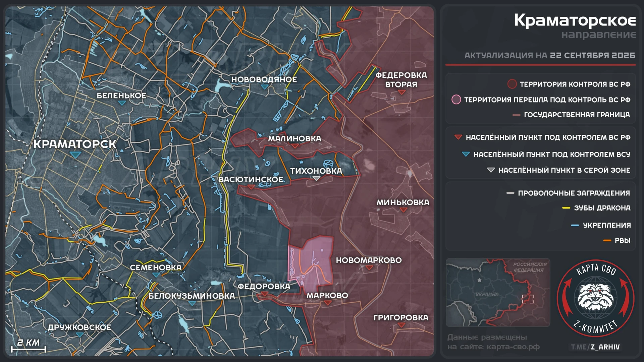
Task: Select the red marker under Новомарково
Action: (369, 268)
